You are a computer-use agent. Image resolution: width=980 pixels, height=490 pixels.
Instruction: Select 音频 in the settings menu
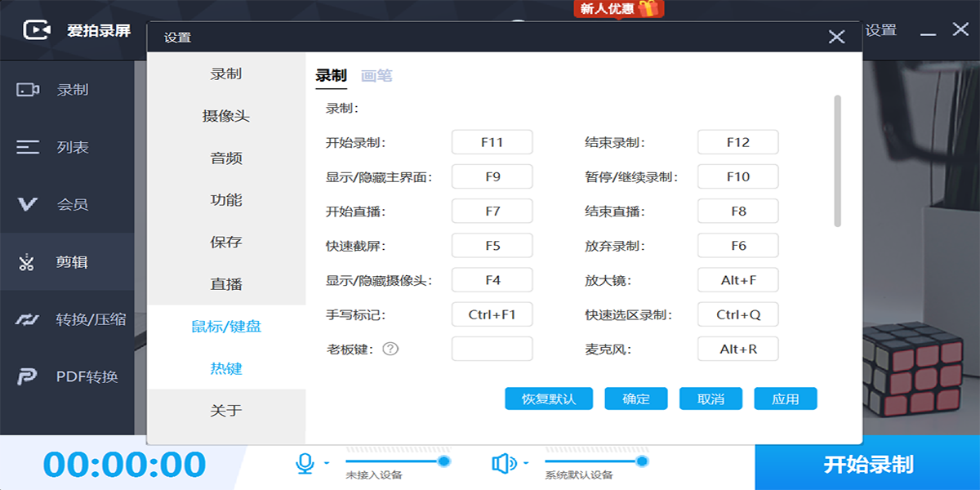[226, 158]
